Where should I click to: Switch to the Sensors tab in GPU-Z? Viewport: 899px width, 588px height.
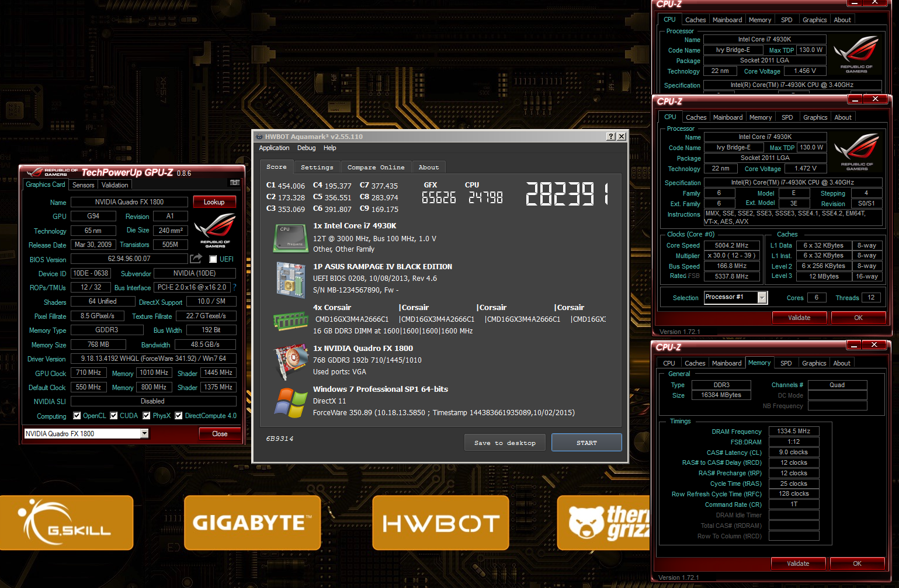point(83,185)
